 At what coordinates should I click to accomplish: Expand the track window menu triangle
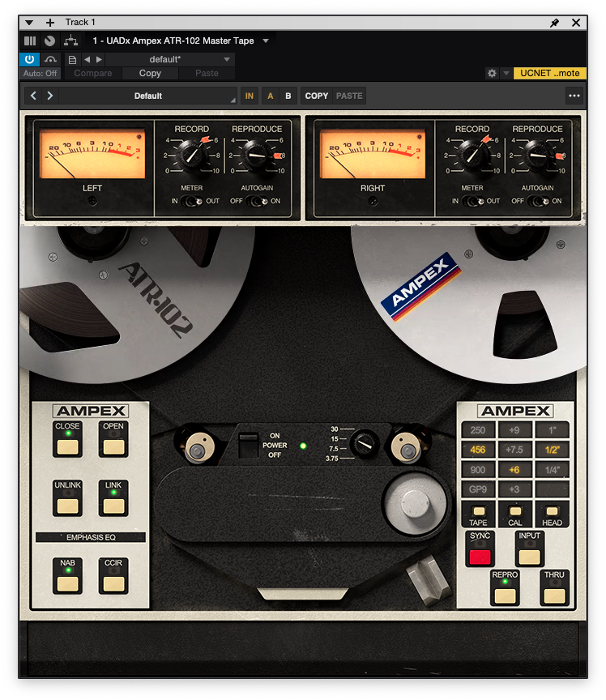pyautogui.click(x=29, y=23)
